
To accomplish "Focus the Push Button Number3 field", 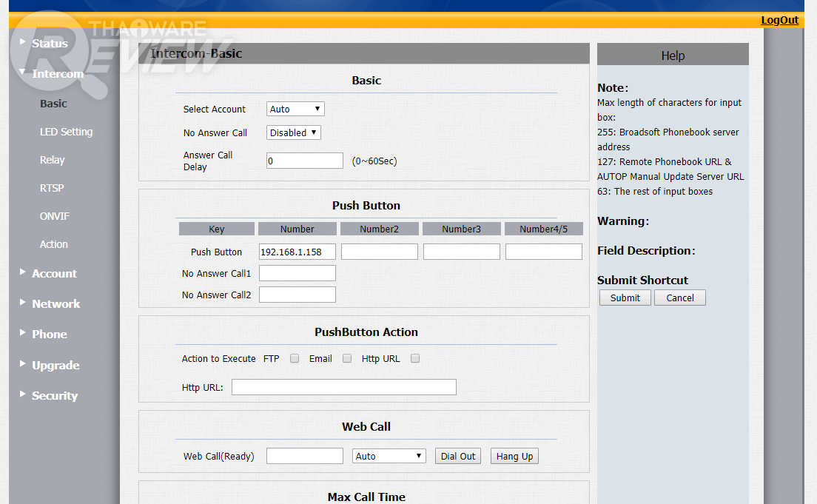I will click(x=462, y=252).
